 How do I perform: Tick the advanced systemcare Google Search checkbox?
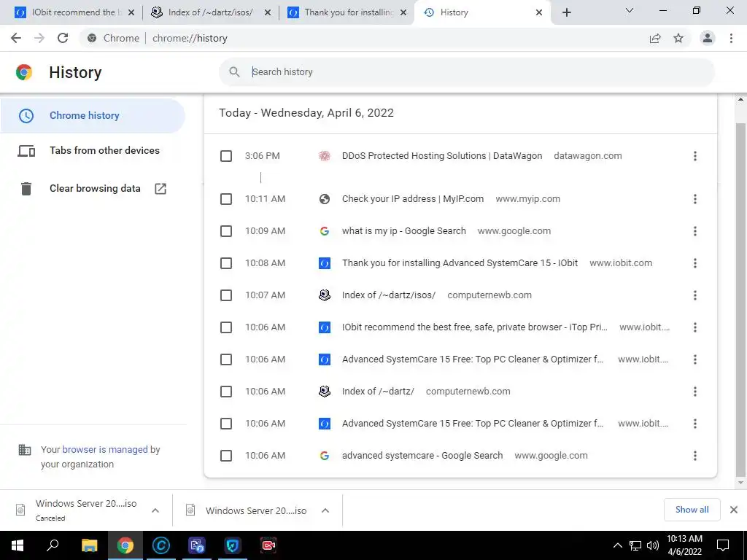[x=226, y=456]
